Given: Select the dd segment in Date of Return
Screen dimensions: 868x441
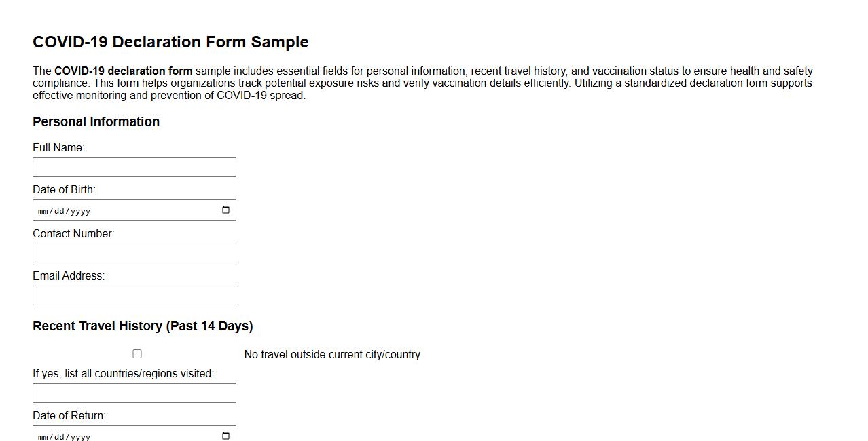Looking at the screenshot, I should click(x=58, y=435).
